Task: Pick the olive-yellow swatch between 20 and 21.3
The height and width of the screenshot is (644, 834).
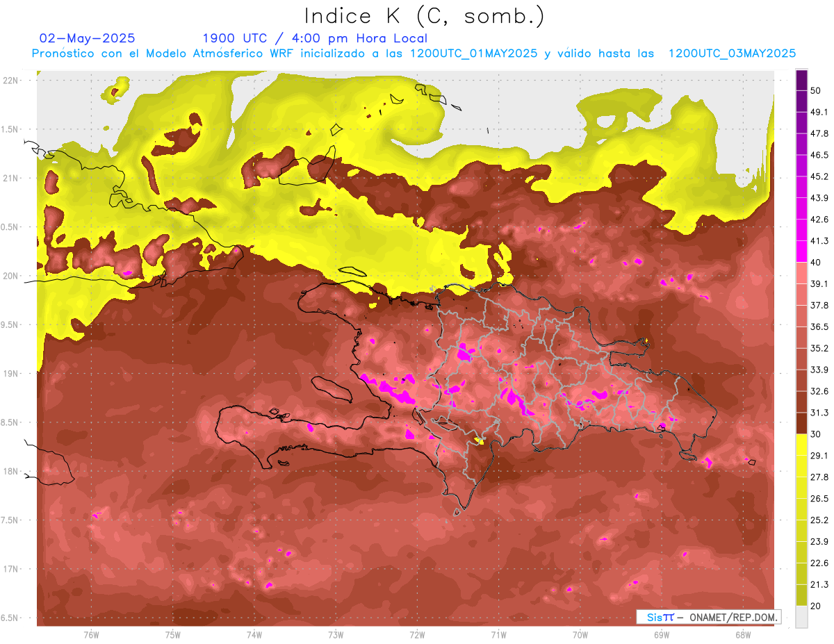Action: [x=801, y=595]
